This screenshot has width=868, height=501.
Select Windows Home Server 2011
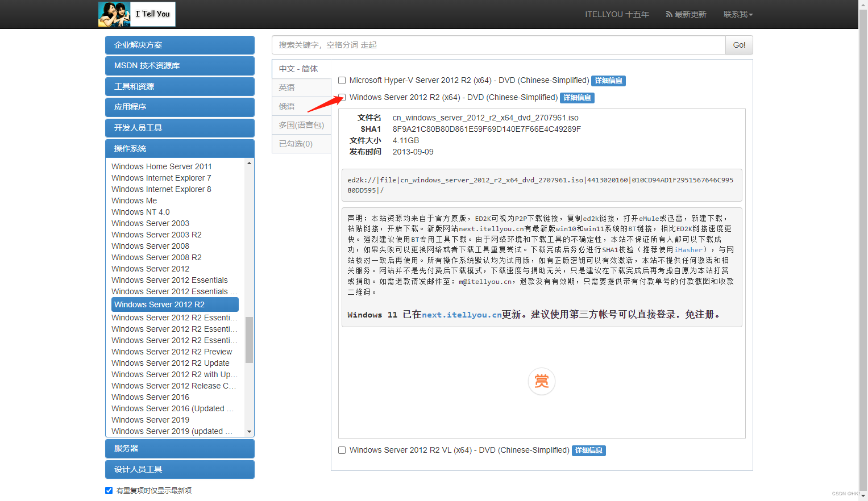161,166
